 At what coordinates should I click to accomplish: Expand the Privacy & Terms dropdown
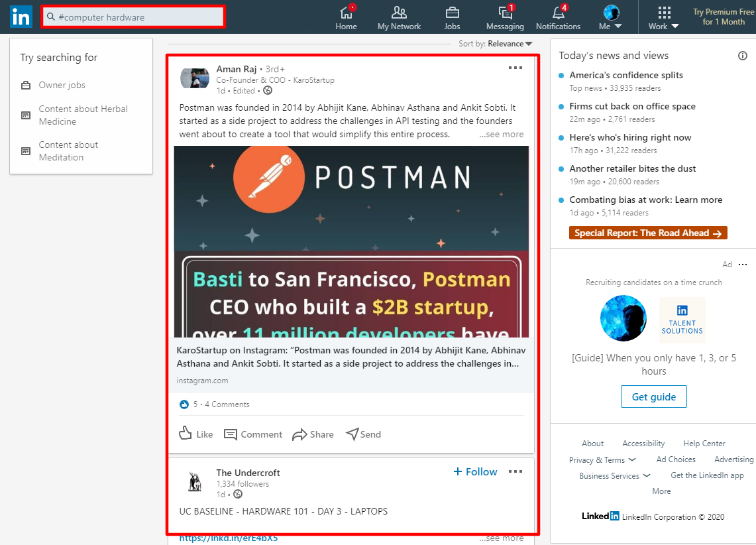(x=602, y=459)
